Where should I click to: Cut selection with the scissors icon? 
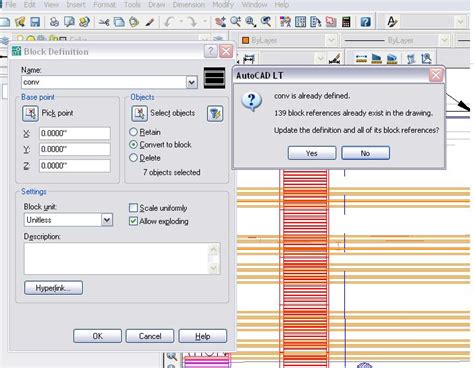(104, 22)
